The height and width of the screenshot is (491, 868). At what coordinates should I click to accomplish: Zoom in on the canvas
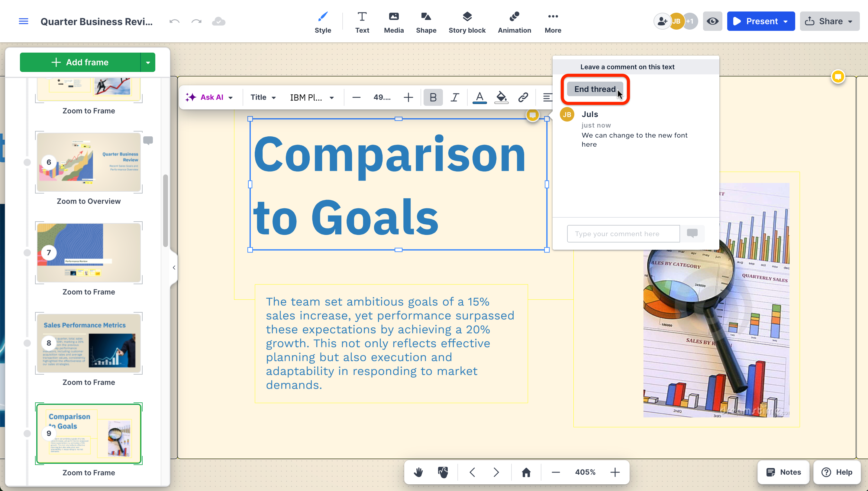615,472
